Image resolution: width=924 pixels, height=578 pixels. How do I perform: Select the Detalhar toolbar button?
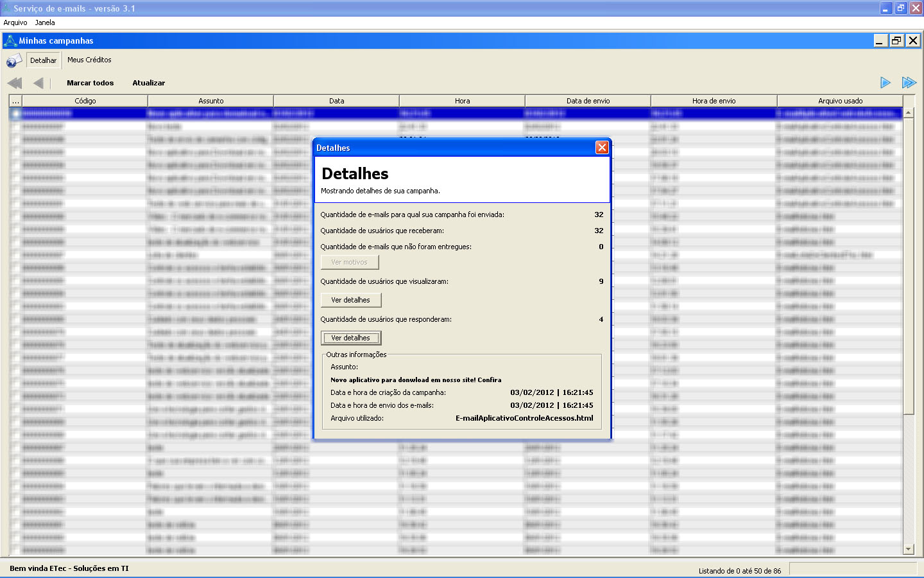point(43,60)
